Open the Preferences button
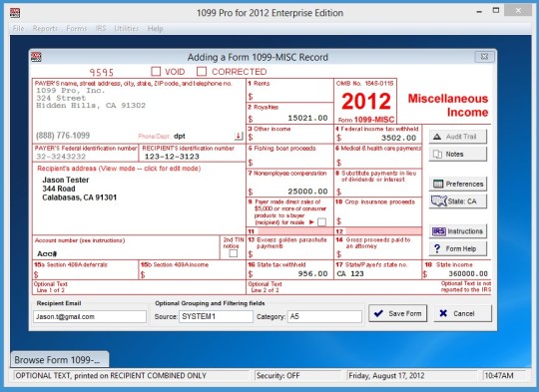Image resolution: width=539 pixels, height=392 pixels. [x=458, y=184]
